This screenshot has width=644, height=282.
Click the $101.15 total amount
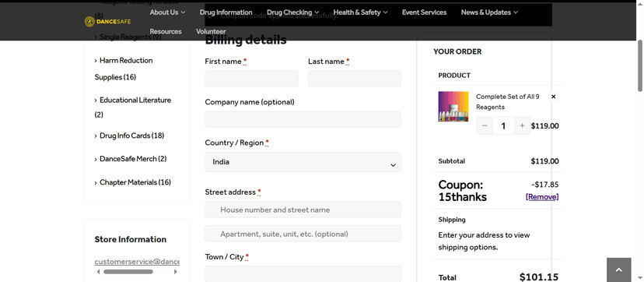point(539,277)
